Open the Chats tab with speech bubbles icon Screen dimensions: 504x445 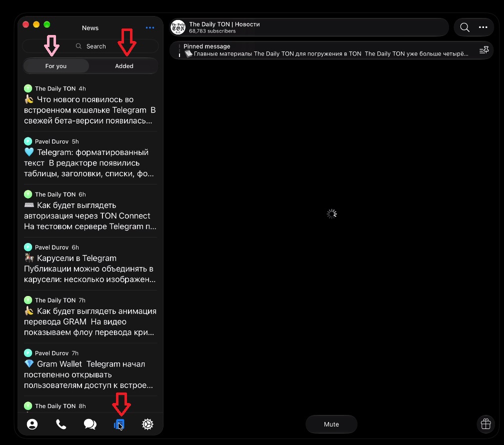[x=90, y=424]
